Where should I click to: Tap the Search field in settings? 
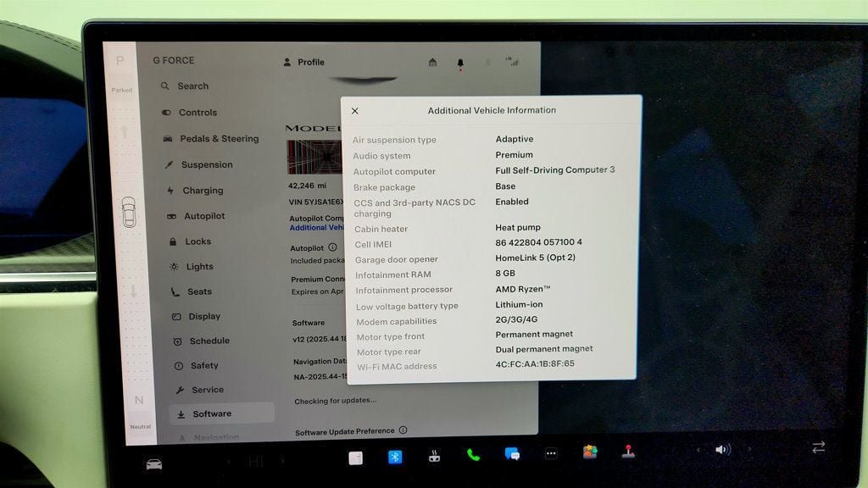coord(192,86)
